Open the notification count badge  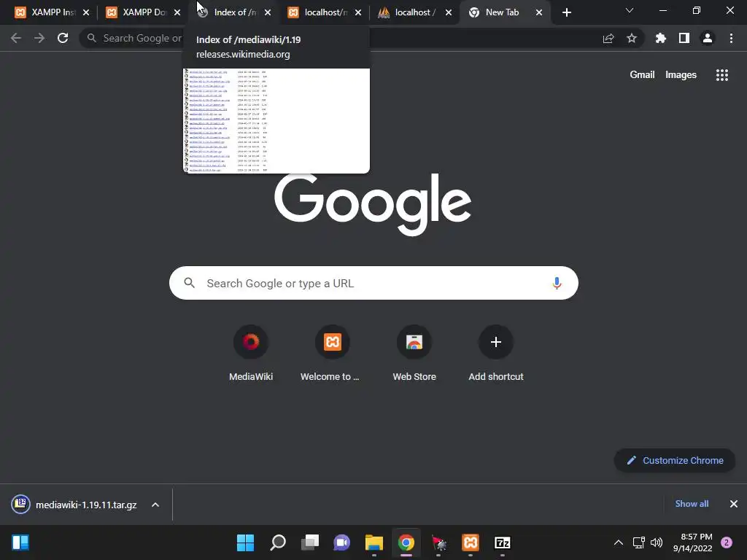[x=727, y=542]
